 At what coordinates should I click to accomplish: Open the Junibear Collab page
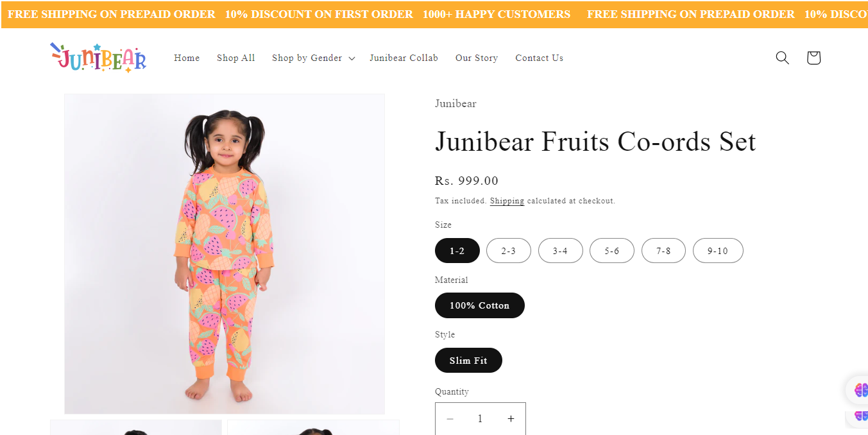tap(404, 58)
